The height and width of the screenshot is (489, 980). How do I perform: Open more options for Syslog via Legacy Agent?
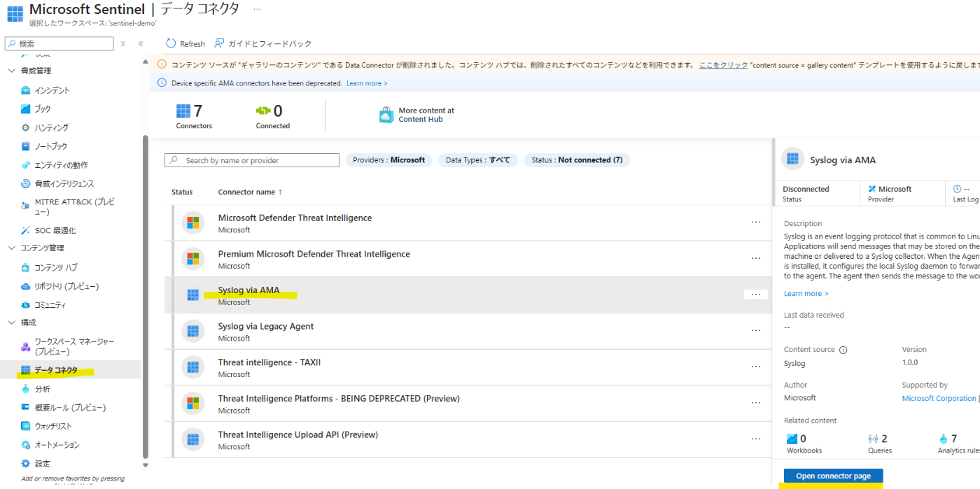tap(756, 330)
